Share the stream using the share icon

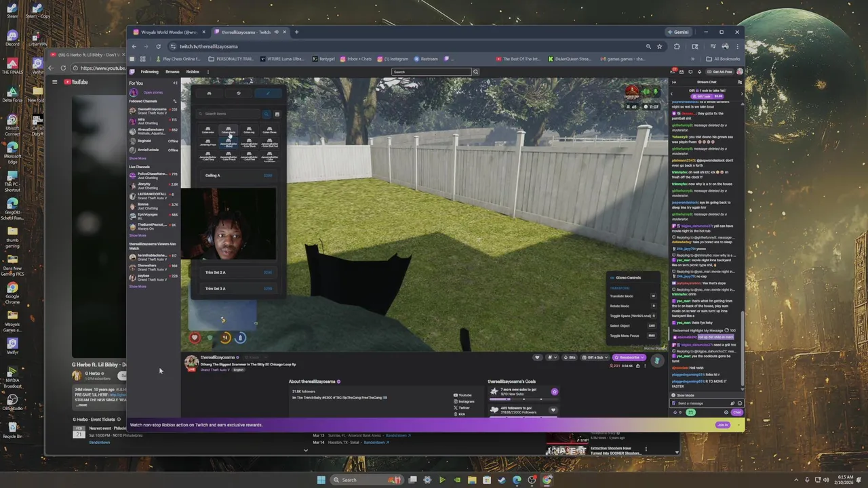click(637, 366)
